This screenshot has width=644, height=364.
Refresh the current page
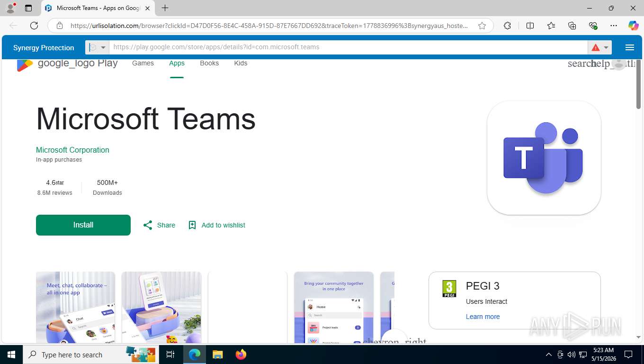[34, 26]
